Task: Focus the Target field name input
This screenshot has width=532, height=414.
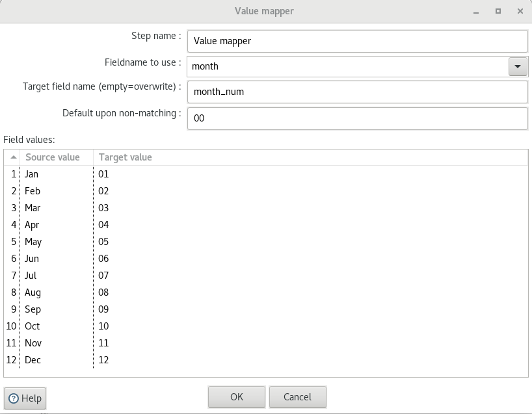Action: coord(357,92)
